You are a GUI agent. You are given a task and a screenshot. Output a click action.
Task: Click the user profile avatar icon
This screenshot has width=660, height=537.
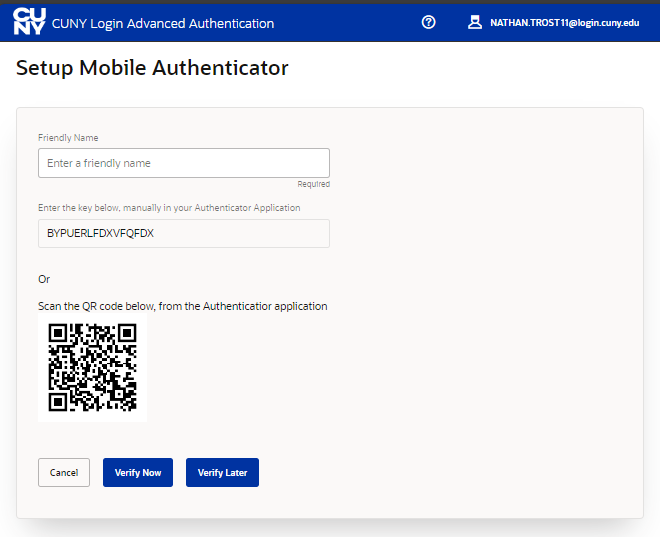[475, 22]
